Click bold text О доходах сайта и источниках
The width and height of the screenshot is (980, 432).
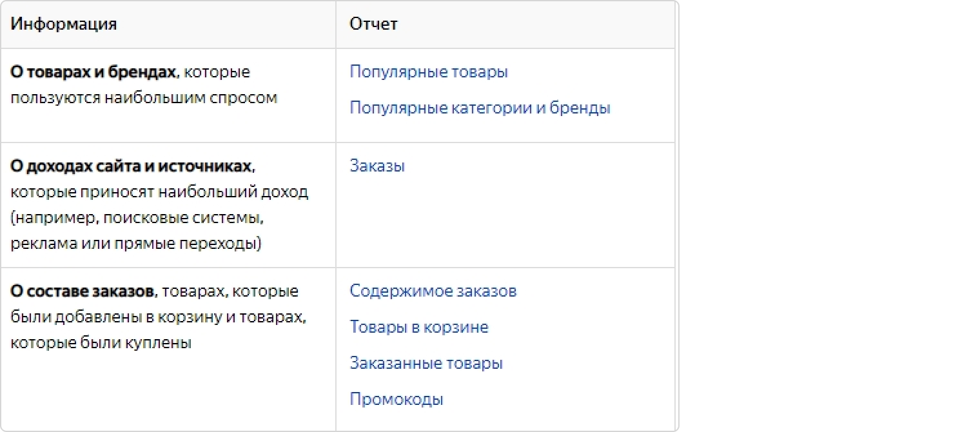click(x=131, y=166)
